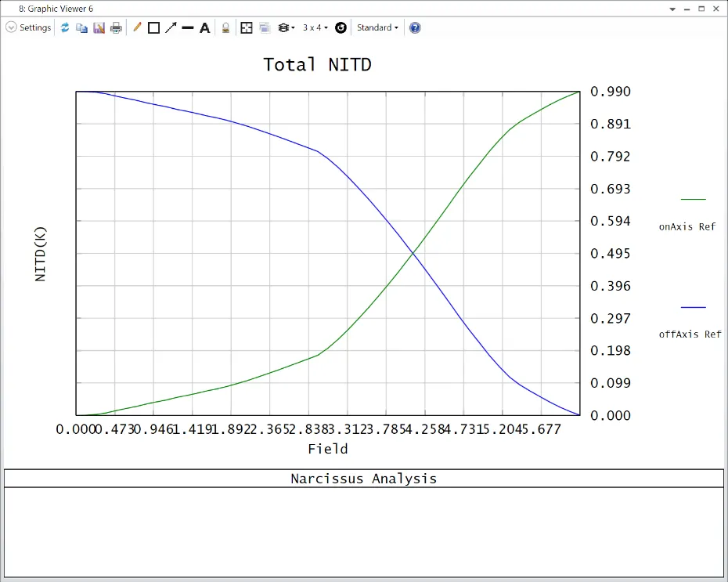Click the zoom-to-fit grid icon
This screenshot has height=582, width=728.
coord(247,27)
